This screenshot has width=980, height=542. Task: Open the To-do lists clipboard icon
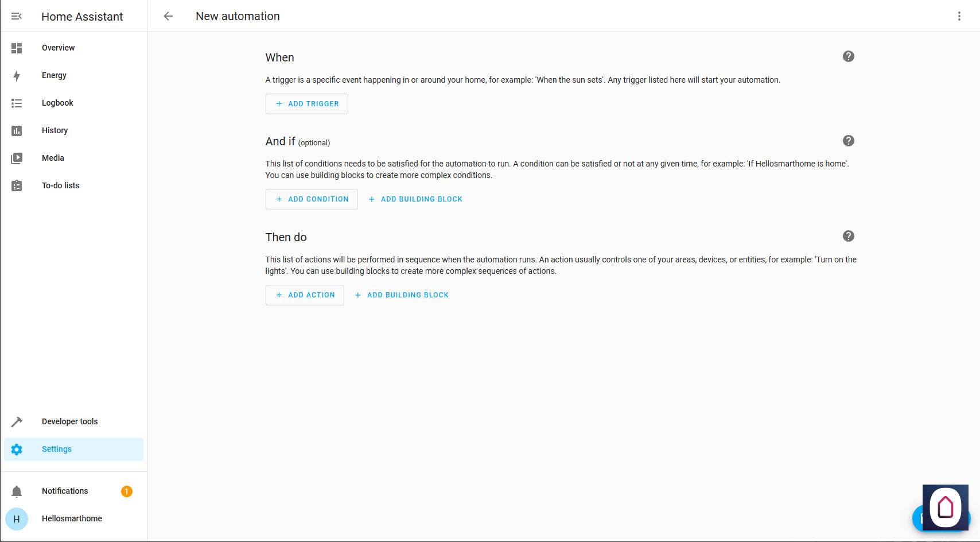pyautogui.click(x=17, y=186)
